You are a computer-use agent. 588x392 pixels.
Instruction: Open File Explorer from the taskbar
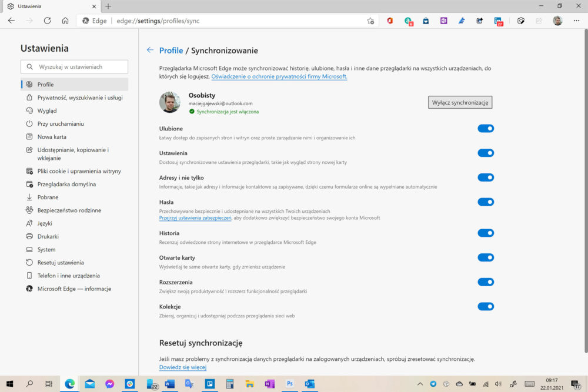[x=250, y=384]
